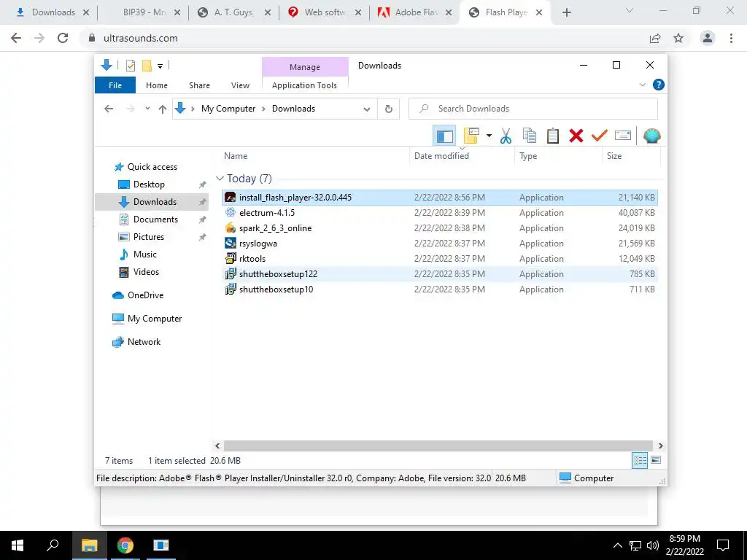Switch to the Adobe Flash Chrome tab
The height and width of the screenshot is (560, 747).
pos(414,12)
